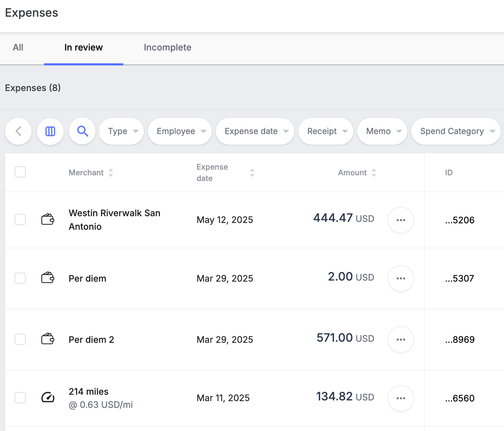
Task: Open the Receipt filter dropdown
Action: pos(326,131)
